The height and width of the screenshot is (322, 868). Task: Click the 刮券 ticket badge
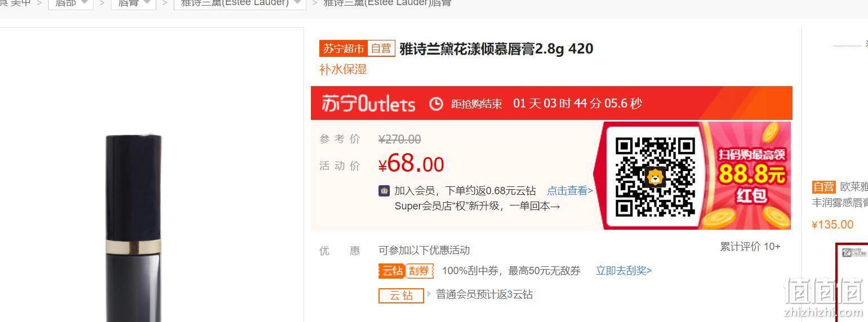click(x=420, y=271)
